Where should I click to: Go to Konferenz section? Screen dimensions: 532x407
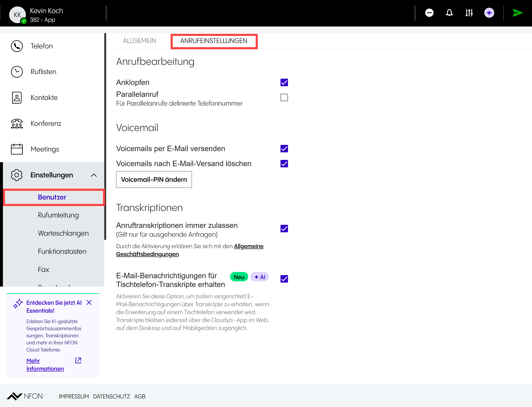[x=45, y=123]
